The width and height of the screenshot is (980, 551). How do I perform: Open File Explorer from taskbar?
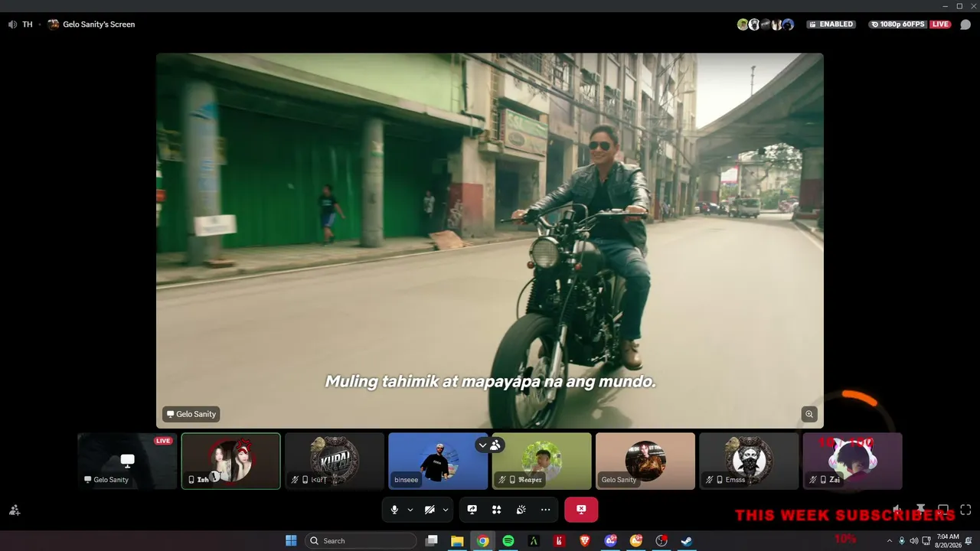pos(457,541)
